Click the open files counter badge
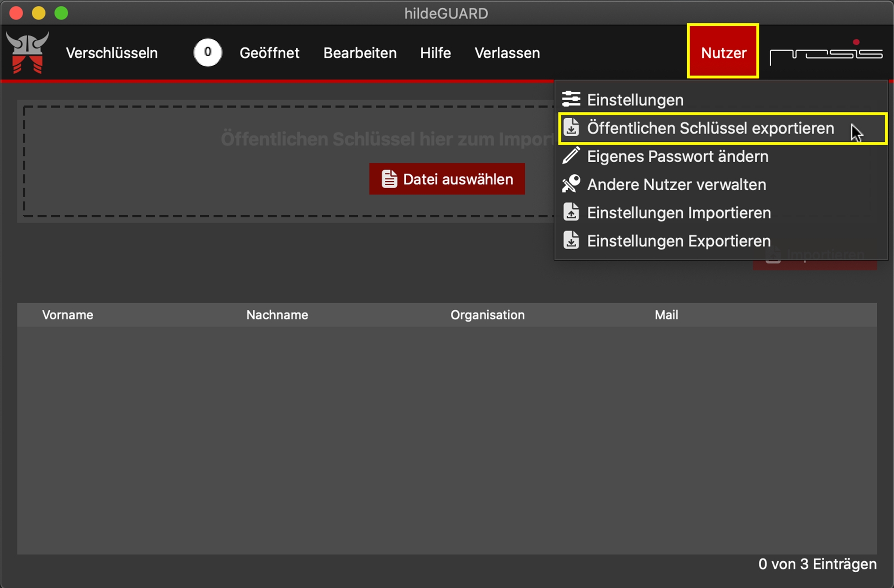Image resolution: width=894 pixels, height=588 pixels. (207, 53)
